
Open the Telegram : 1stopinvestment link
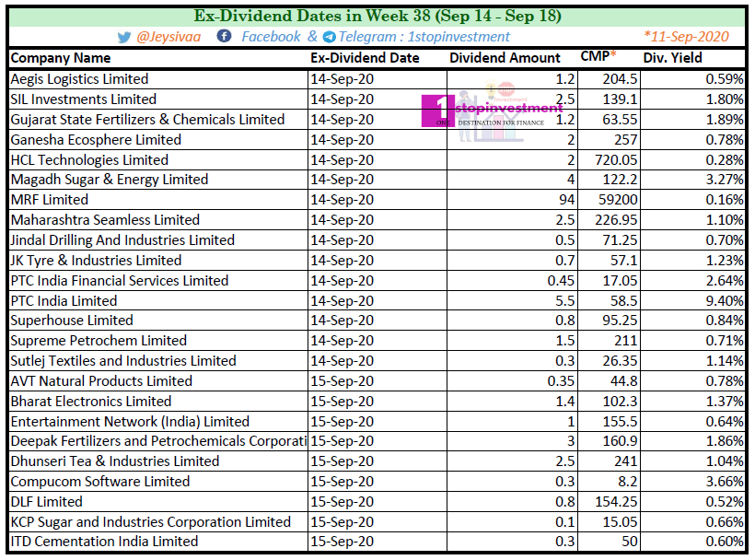point(424,37)
